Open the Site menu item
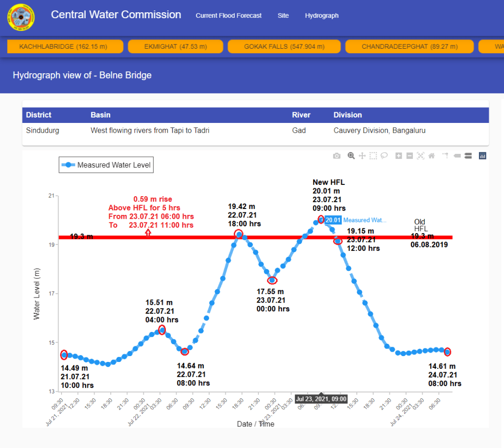Viewport: 504px width, 448px height. [x=283, y=16]
